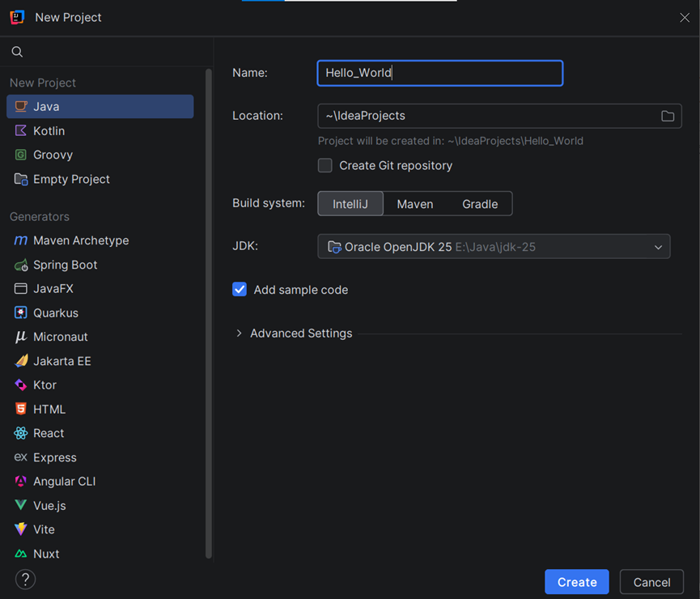Choose Quarkus generator

[100, 312]
